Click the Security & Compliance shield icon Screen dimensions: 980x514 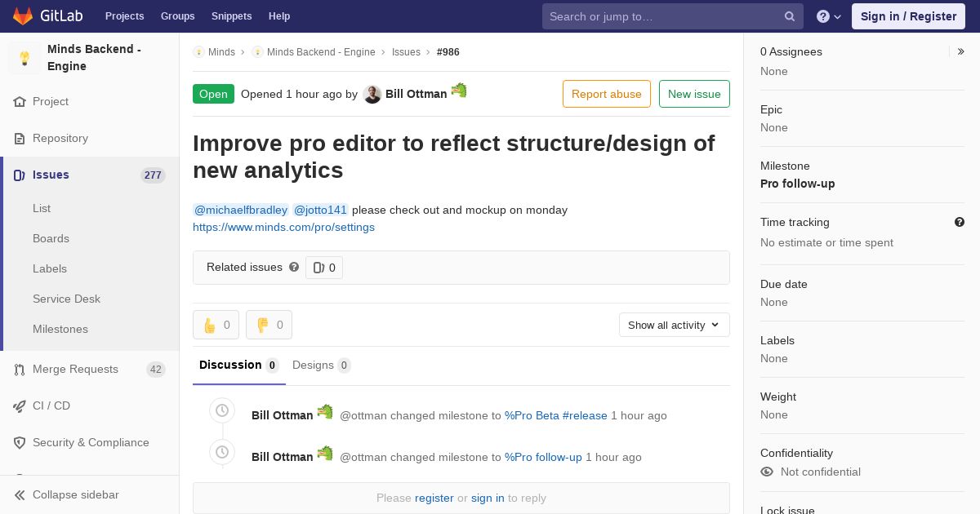20,443
